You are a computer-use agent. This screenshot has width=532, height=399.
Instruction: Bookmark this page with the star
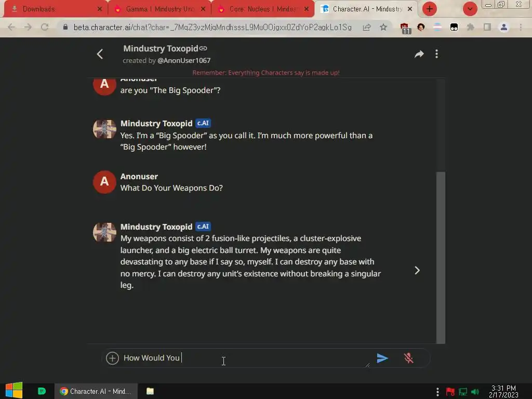383,27
